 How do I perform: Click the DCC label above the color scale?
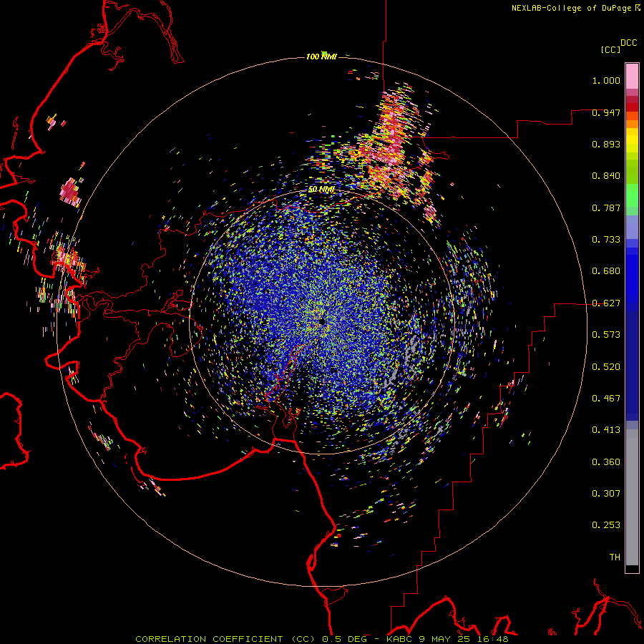[x=628, y=43]
